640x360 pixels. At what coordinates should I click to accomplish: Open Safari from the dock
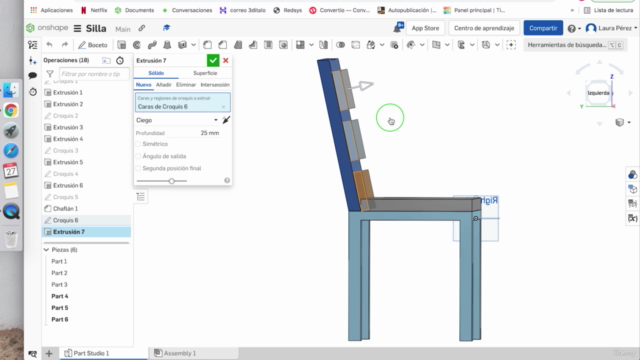(x=11, y=151)
